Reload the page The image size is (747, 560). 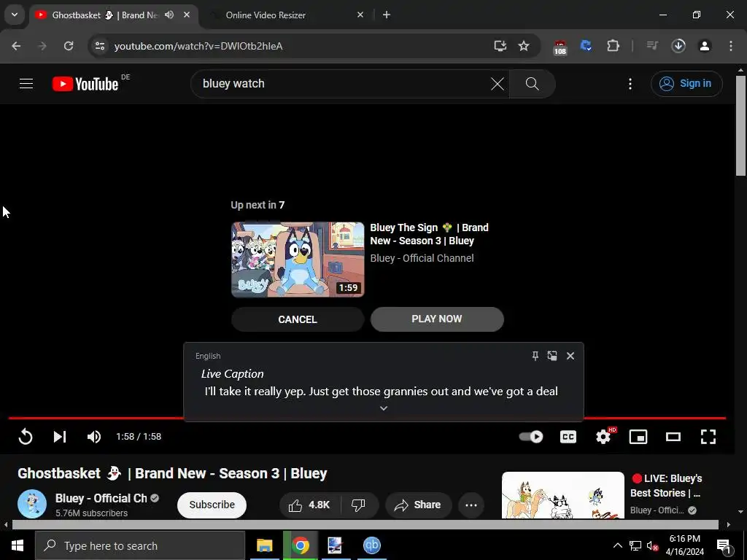point(69,46)
